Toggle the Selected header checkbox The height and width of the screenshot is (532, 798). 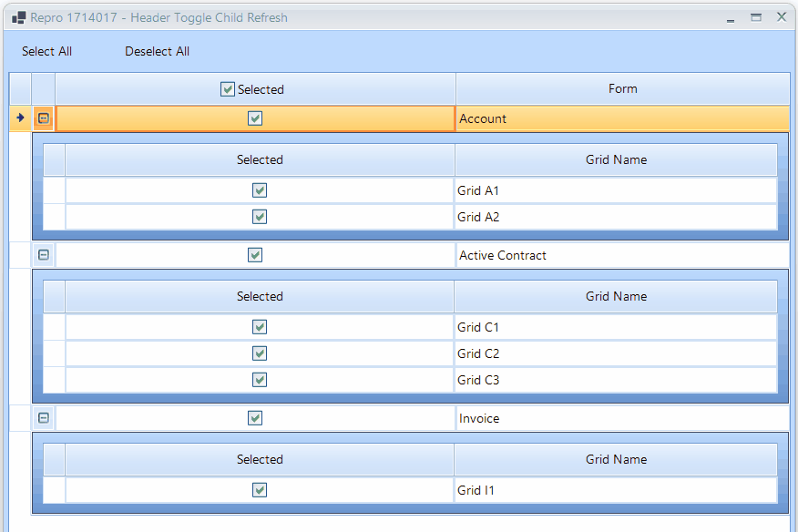pyautogui.click(x=228, y=89)
